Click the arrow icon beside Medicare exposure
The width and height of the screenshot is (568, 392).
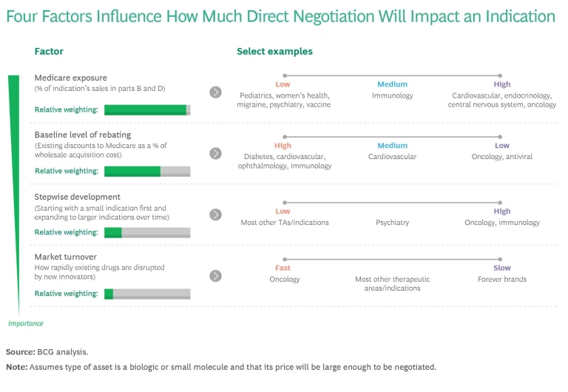pyautogui.click(x=215, y=92)
